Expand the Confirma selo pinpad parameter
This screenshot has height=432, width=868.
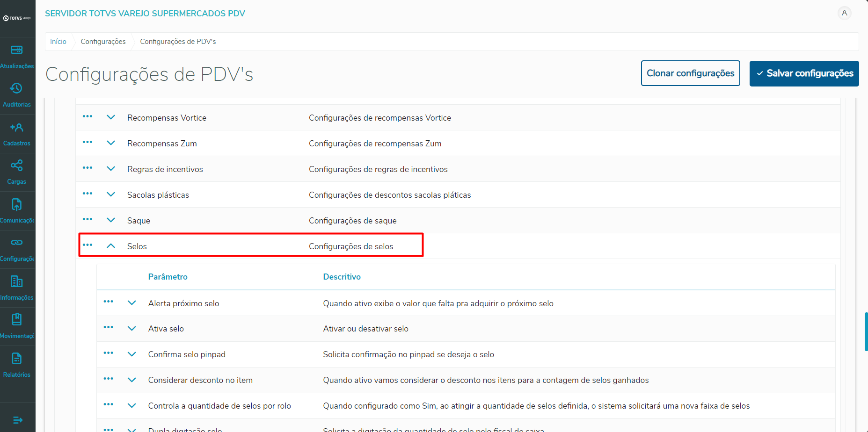(x=132, y=354)
